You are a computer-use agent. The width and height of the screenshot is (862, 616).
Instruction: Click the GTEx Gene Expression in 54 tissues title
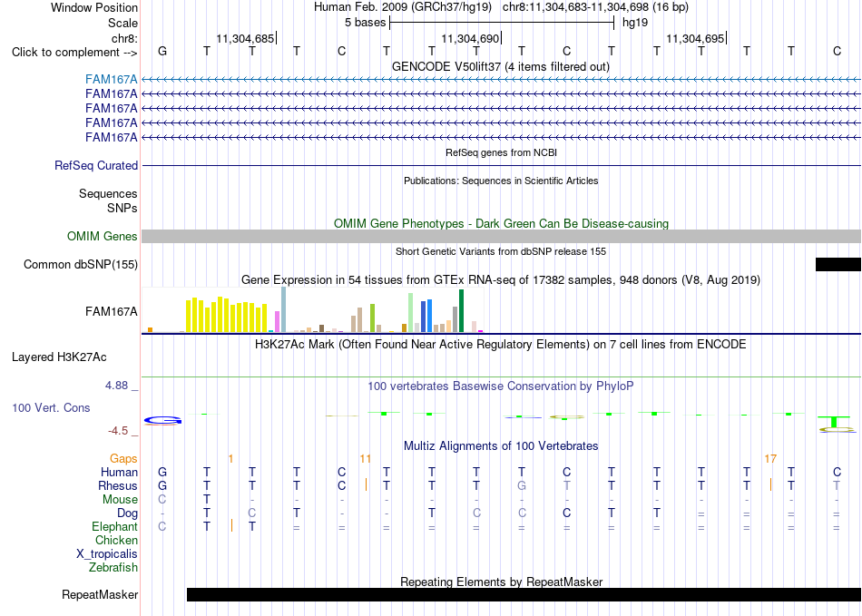[x=501, y=279]
